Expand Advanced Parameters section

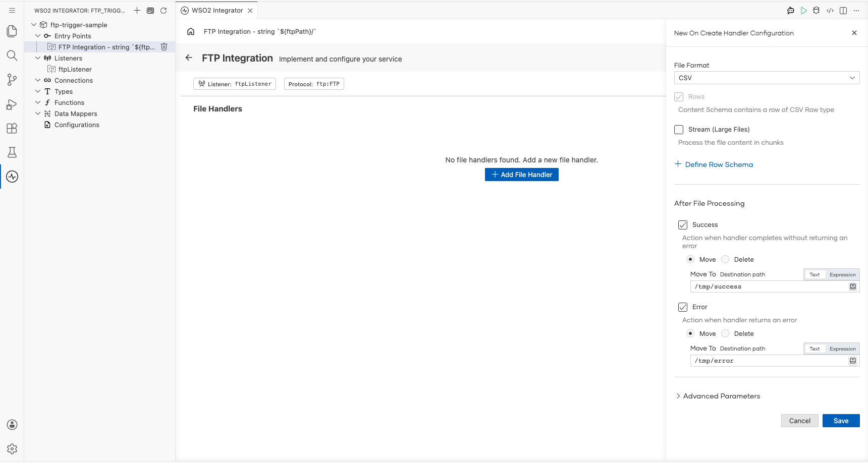click(x=718, y=396)
